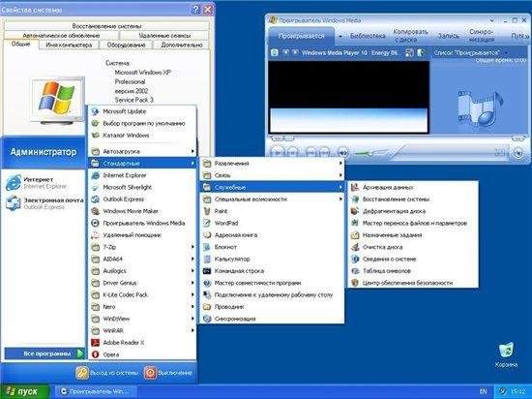Launch Командная строка (Command Prompt)

point(272,270)
